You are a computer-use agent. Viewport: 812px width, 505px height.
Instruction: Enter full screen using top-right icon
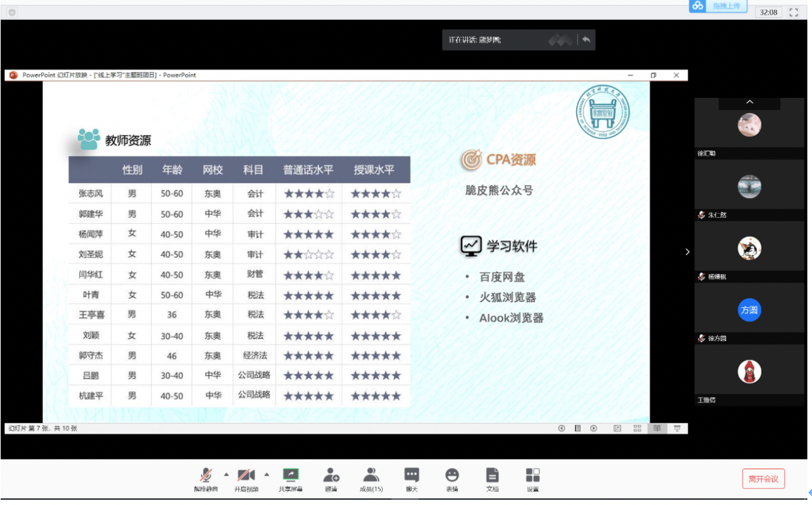click(x=793, y=12)
